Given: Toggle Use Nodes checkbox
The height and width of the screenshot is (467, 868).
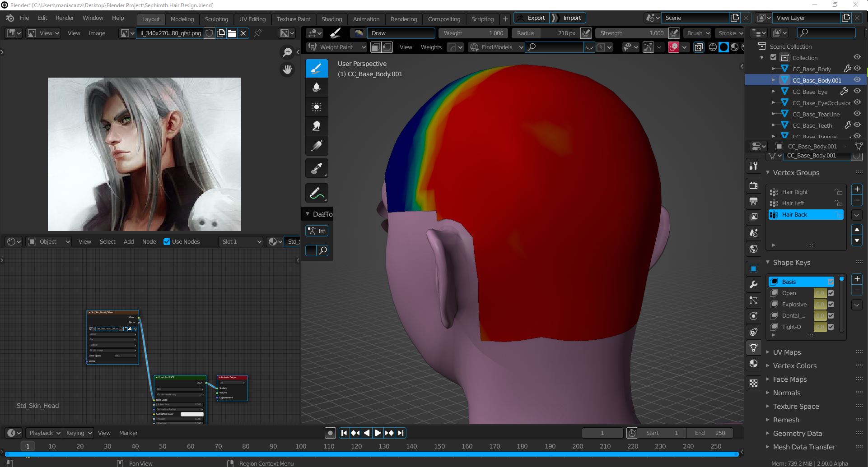Looking at the screenshot, I should 167,241.
